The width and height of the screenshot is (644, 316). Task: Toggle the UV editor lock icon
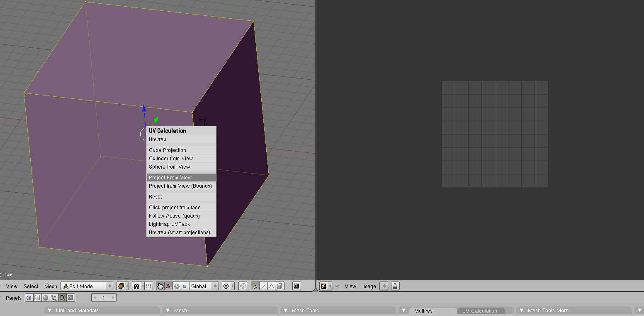[395, 286]
